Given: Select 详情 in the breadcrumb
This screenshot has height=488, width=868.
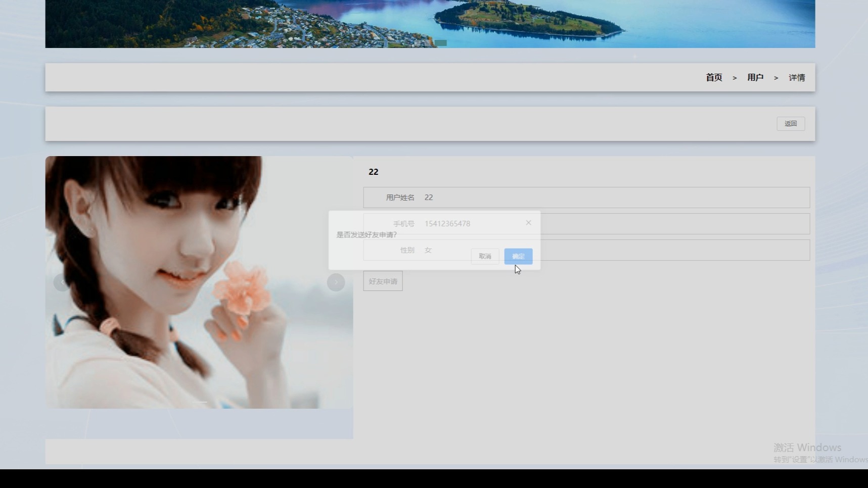Looking at the screenshot, I should point(797,77).
